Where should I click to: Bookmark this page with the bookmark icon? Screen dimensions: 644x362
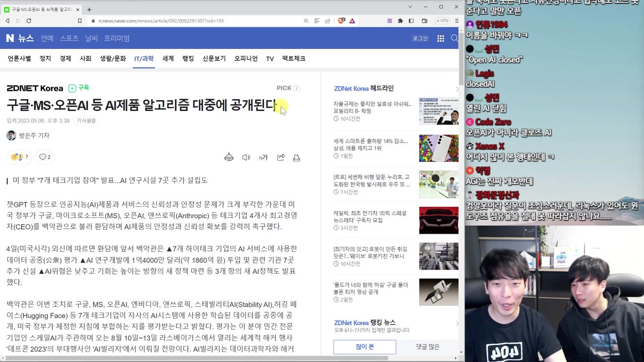80,21
